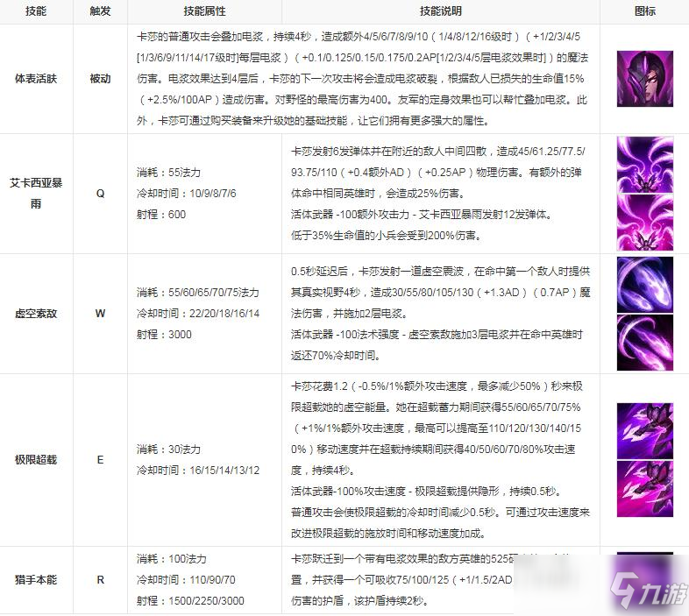689x616 pixels.
Task: Click the line 伤害的护盾，该护盾持续2秒
Action: (x=360, y=601)
